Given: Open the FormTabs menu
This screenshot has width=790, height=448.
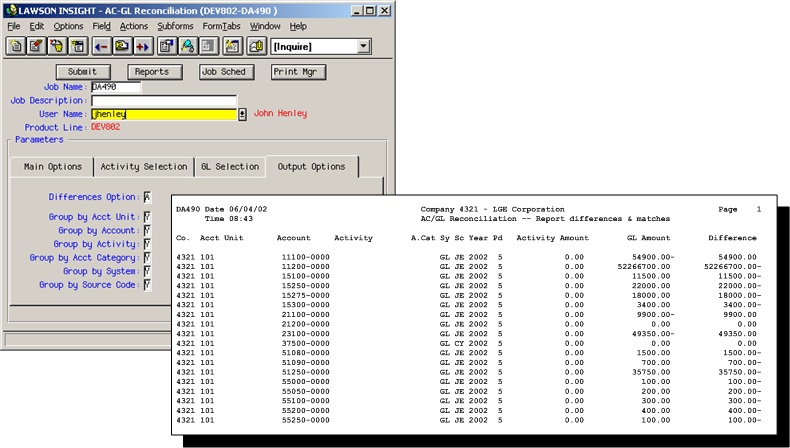Looking at the screenshot, I should (x=221, y=26).
